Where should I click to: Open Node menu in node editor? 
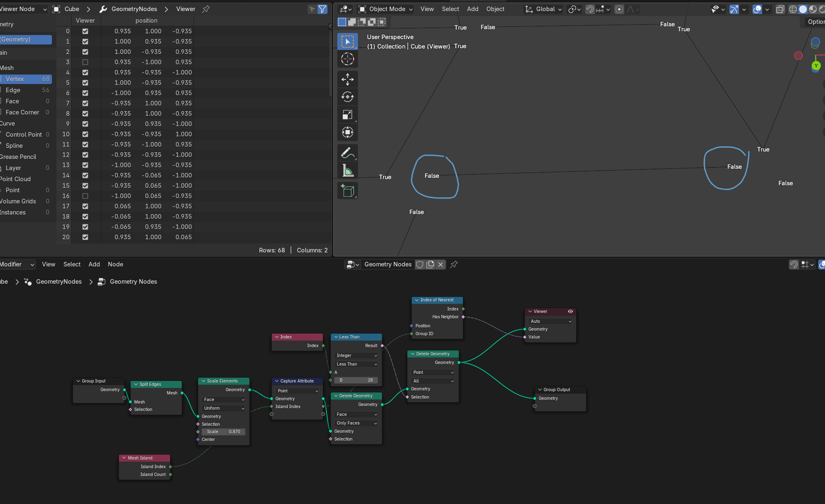115,264
